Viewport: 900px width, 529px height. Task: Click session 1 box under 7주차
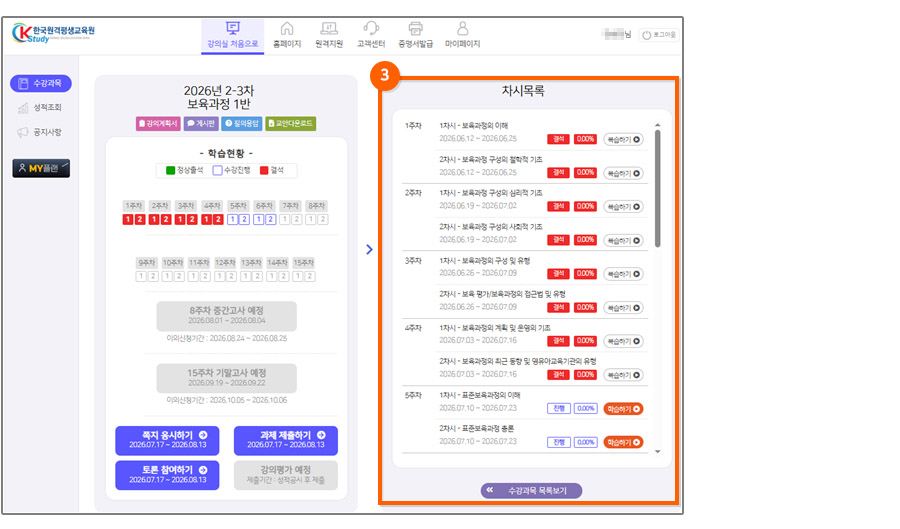point(285,219)
